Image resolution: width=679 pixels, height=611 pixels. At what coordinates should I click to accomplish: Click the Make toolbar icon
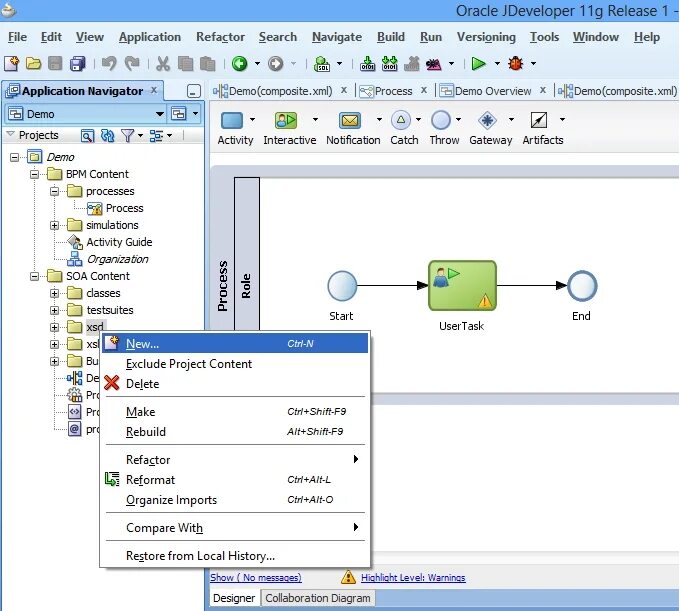pyautogui.click(x=368, y=64)
